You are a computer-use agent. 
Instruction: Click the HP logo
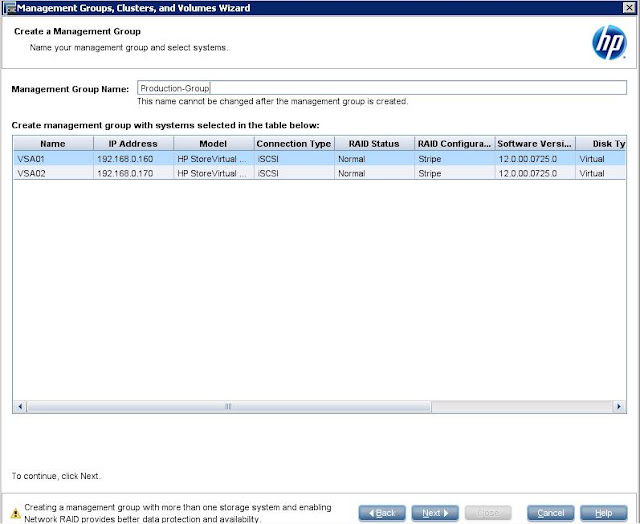609,42
